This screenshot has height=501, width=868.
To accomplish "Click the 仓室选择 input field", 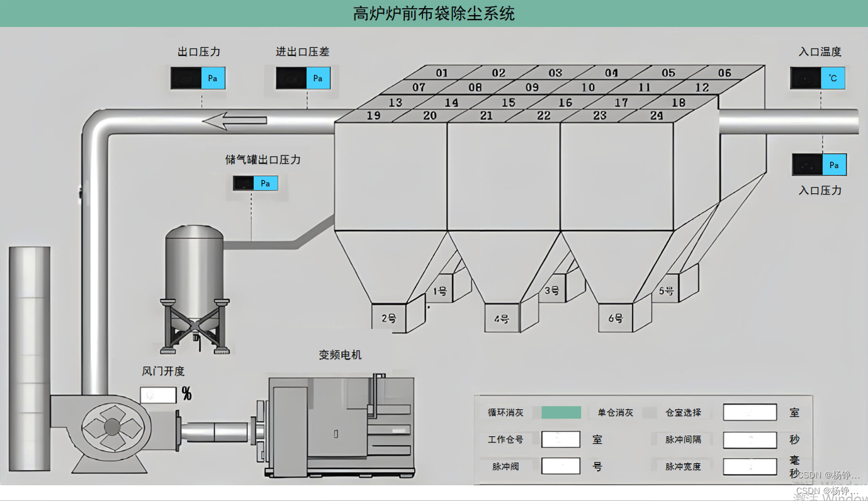I will 750,412.
